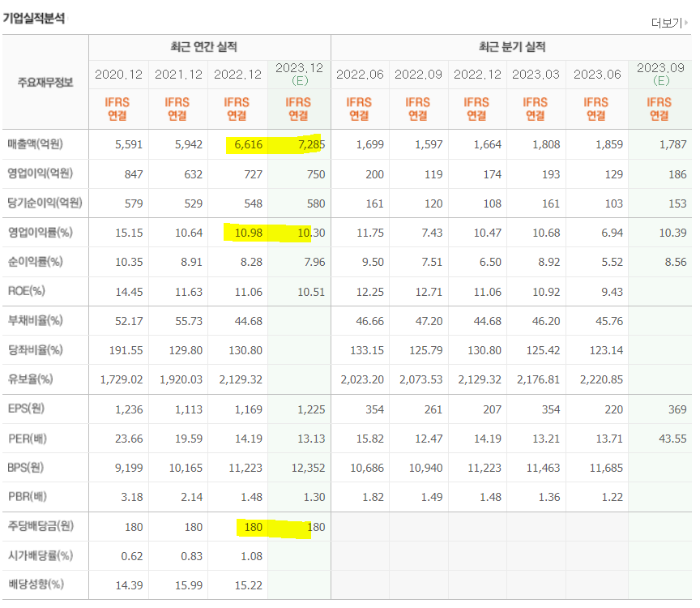Click the dividend yield value 1.08
The image size is (700, 608).
[251, 557]
